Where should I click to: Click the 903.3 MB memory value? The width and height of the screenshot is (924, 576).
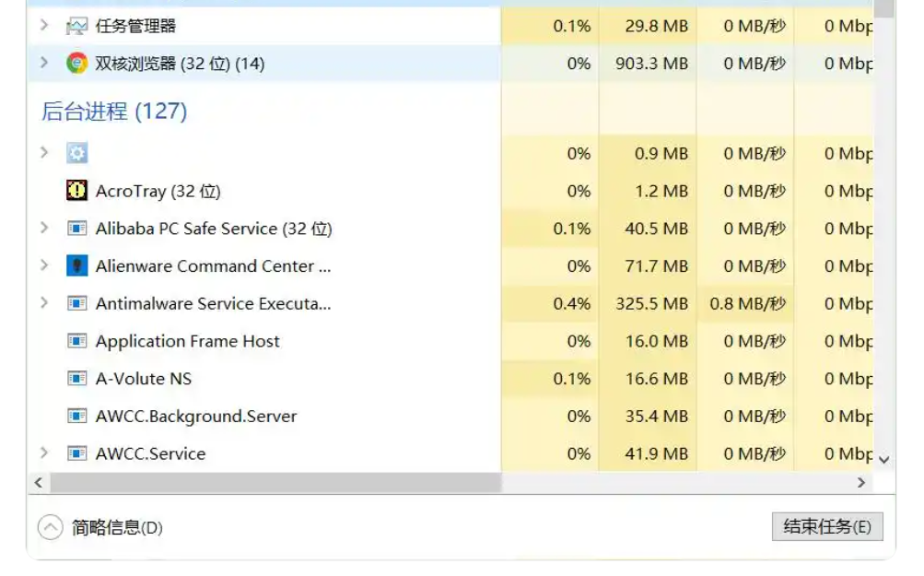[651, 63]
